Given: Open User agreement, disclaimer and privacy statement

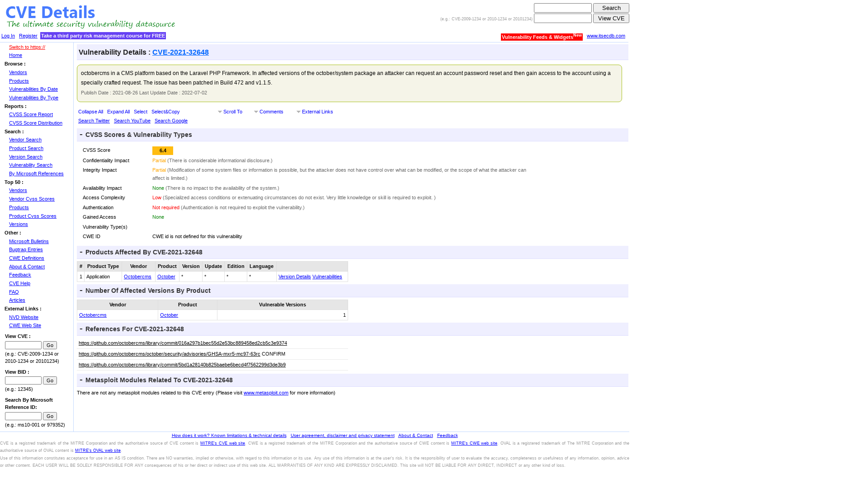Looking at the screenshot, I should 343,436.
